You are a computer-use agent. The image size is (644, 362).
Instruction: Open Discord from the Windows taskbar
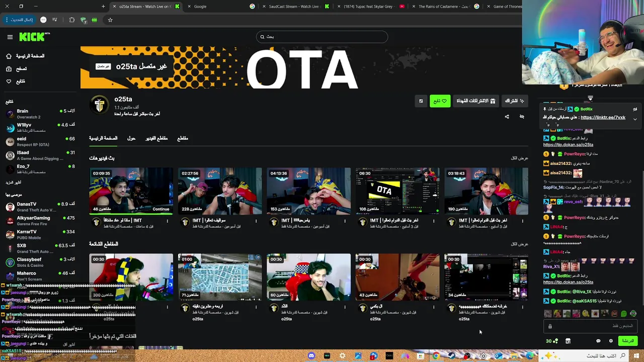[311, 356]
